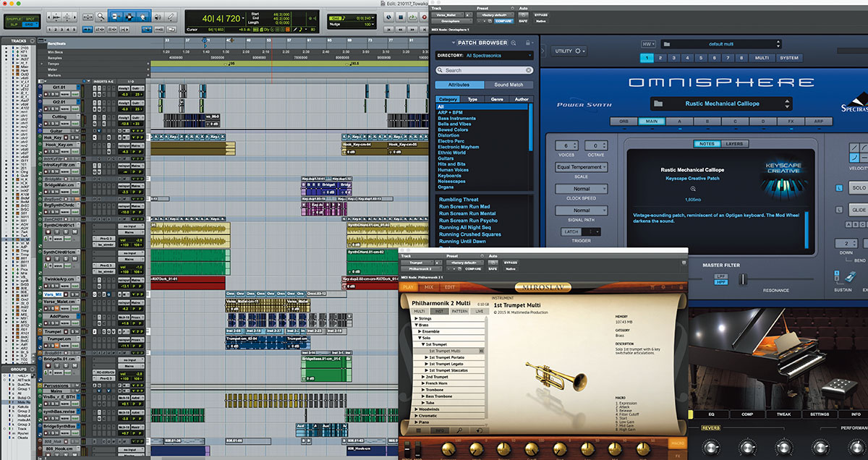This screenshot has width=868, height=460.
Task: Click the MACRO button in Miroslav
Action: [x=678, y=443]
